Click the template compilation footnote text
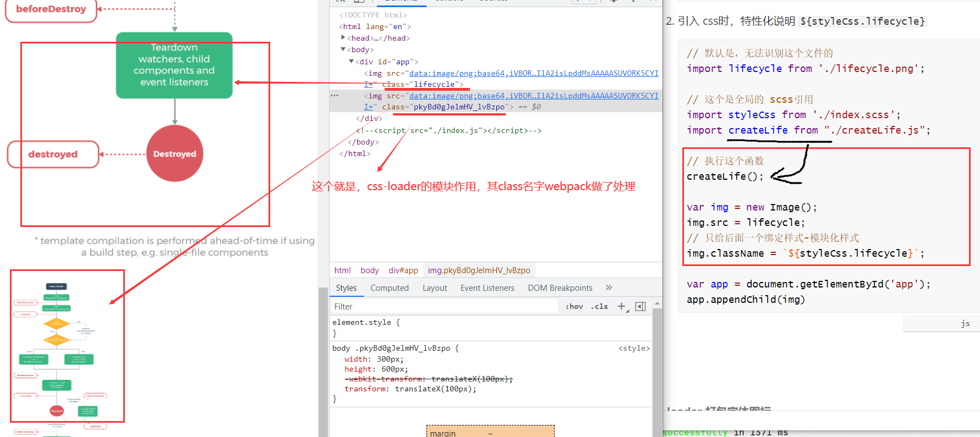 [174, 246]
